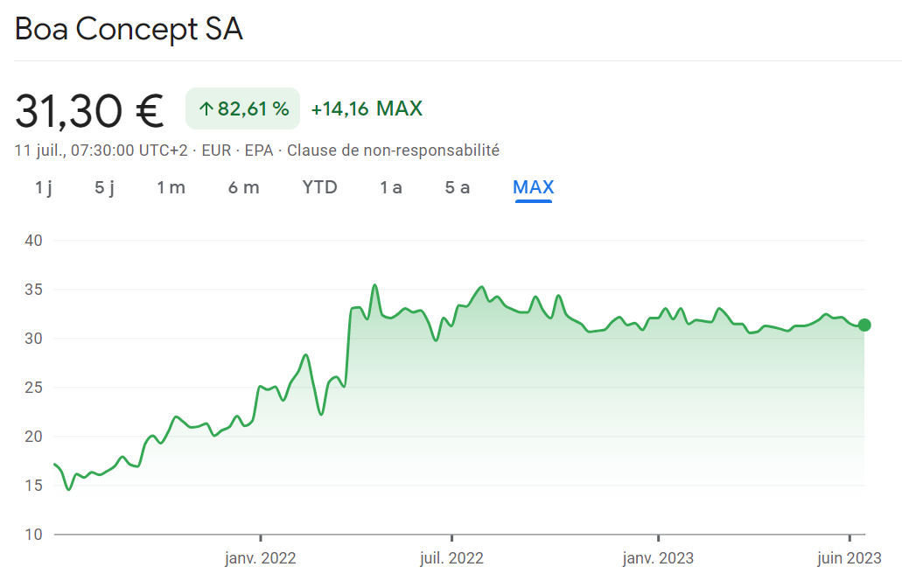Screen dimensions: 902x588
Task: Show year-to-date YTD chart
Action: pyautogui.click(x=320, y=187)
